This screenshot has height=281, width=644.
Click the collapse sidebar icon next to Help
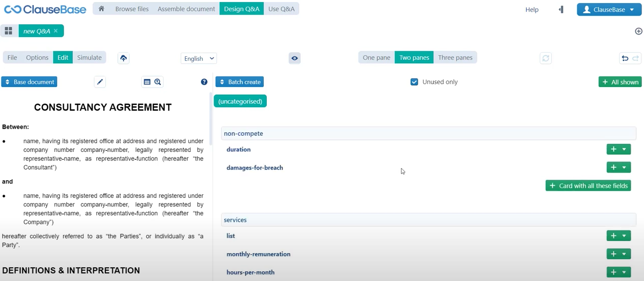[x=561, y=10]
